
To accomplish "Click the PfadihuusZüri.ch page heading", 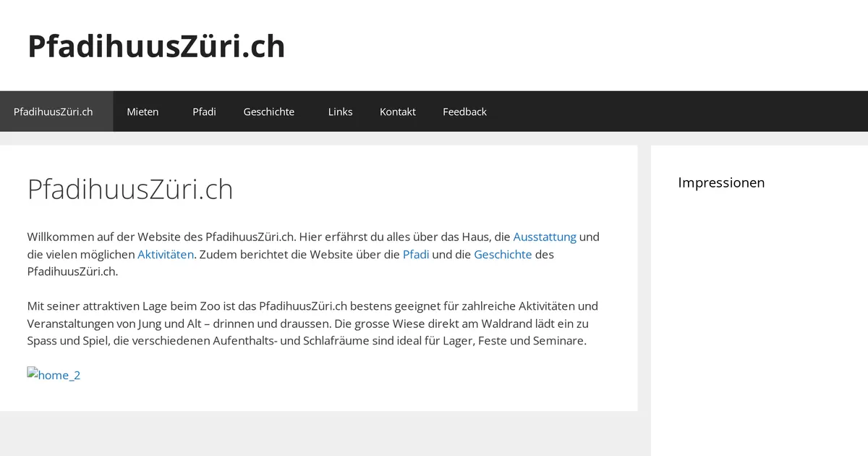I will coord(130,189).
